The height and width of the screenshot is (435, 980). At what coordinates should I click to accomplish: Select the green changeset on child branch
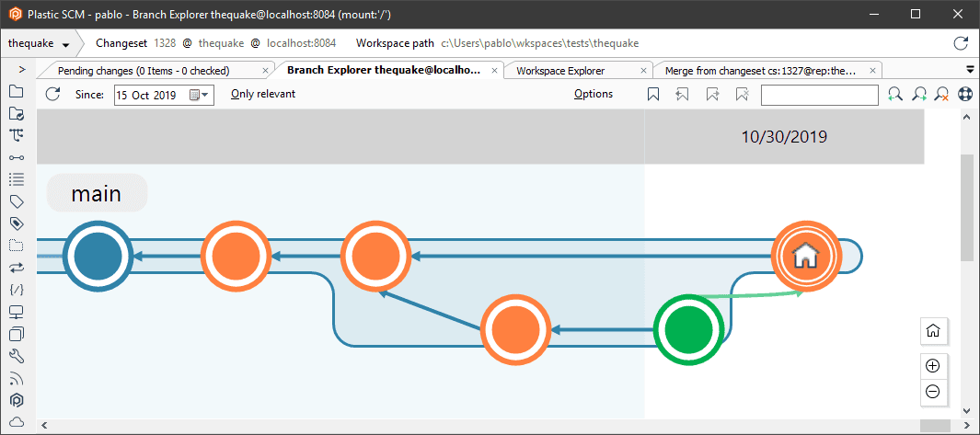coord(688,329)
